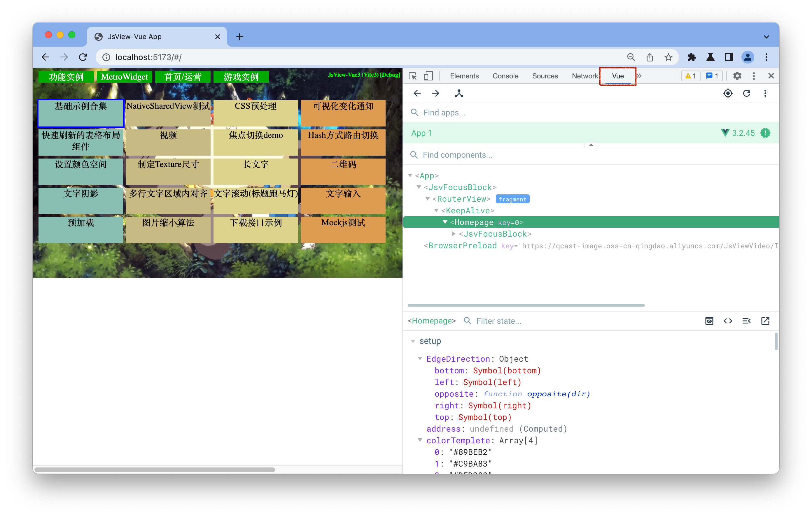Screen dimensions: 812x517
Task: Click the 二维码 orange tile
Action: tap(343, 171)
